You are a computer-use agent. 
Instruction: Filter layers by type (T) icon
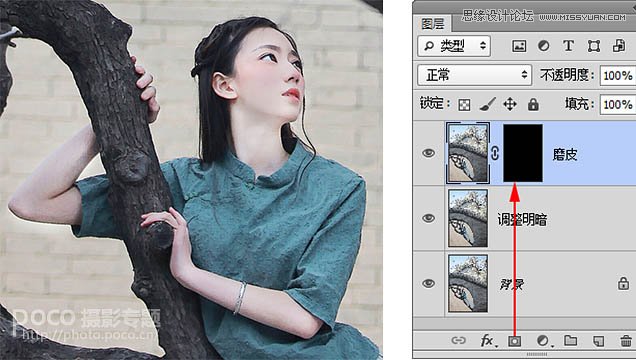[568, 46]
